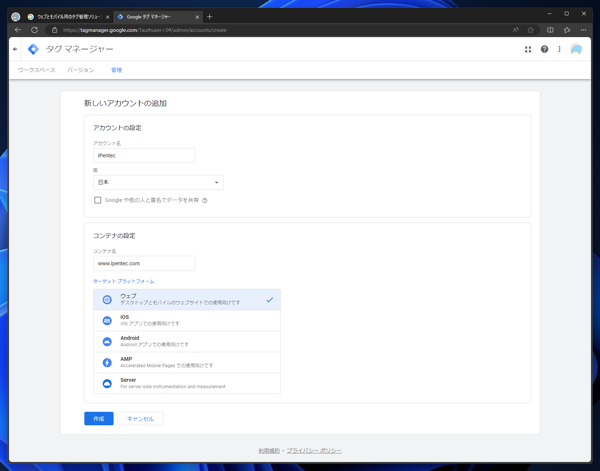Click the ターゲット プラットフォーム label
The width and height of the screenshot is (600, 471).
point(124,281)
